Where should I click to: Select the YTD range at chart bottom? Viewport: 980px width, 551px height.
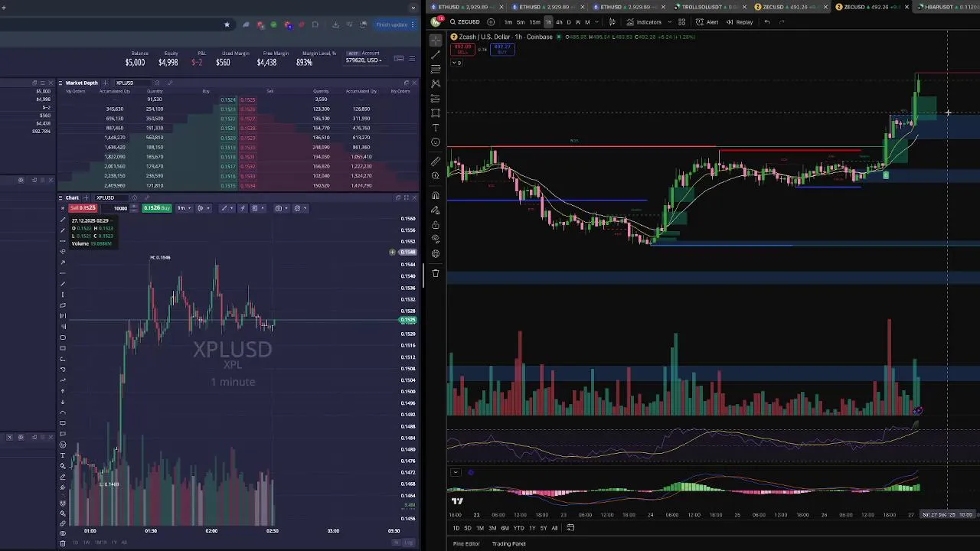pos(518,528)
